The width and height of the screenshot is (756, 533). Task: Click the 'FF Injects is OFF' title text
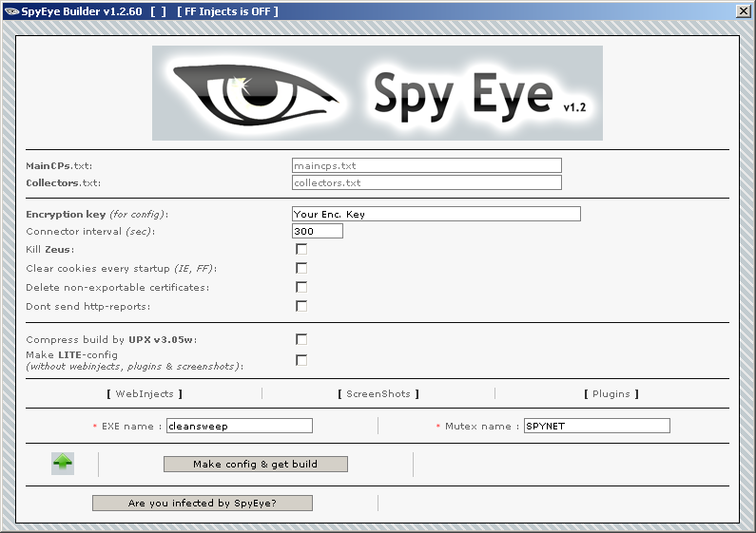(x=227, y=11)
